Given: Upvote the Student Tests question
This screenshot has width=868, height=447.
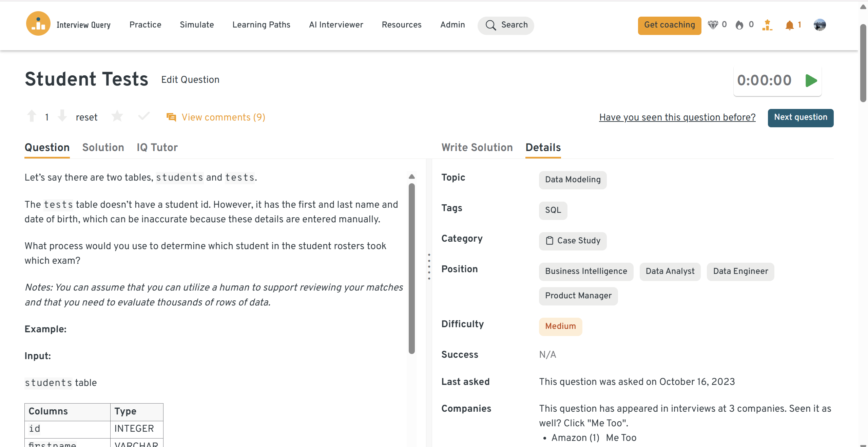Looking at the screenshot, I should pos(32,116).
